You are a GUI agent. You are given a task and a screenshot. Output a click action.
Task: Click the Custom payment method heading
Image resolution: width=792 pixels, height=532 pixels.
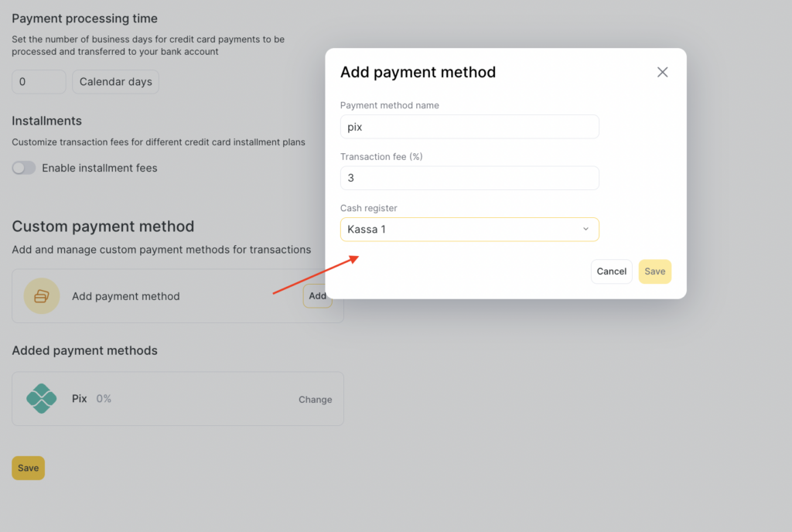coord(103,227)
